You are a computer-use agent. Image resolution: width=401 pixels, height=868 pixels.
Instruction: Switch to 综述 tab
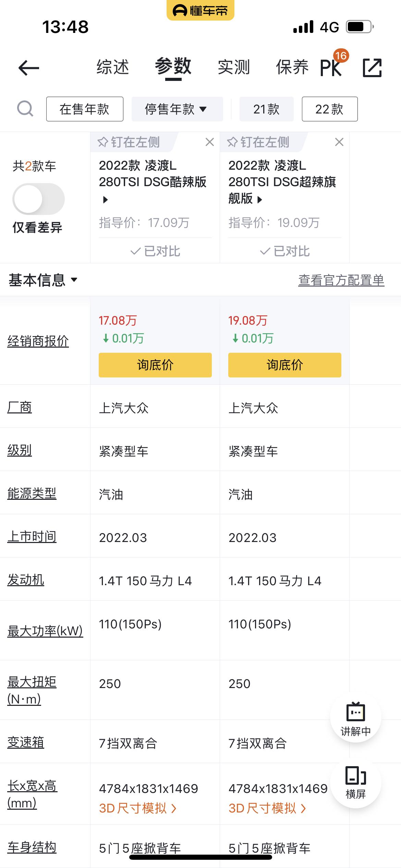[x=113, y=67]
